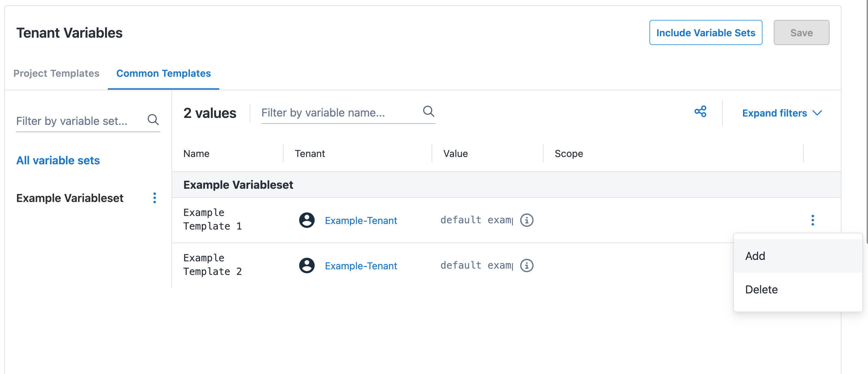Viewport: 868px width, 374px height.
Task: Open the All variable sets view
Action: [58, 160]
